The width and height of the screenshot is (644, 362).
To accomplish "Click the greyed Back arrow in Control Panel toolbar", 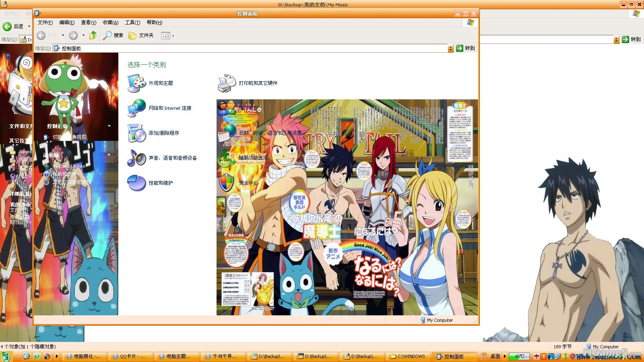I will (41, 35).
